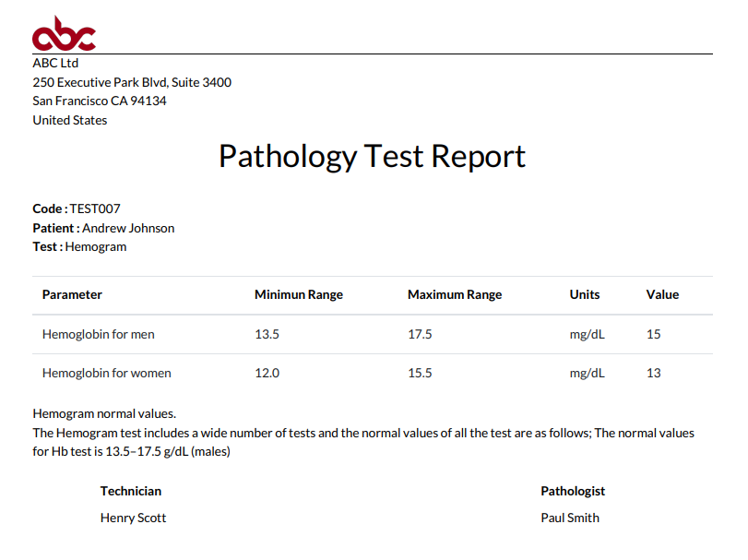Viewport: 748px width, 560px height.
Task: Click the San Francisco address line
Action: click(100, 101)
